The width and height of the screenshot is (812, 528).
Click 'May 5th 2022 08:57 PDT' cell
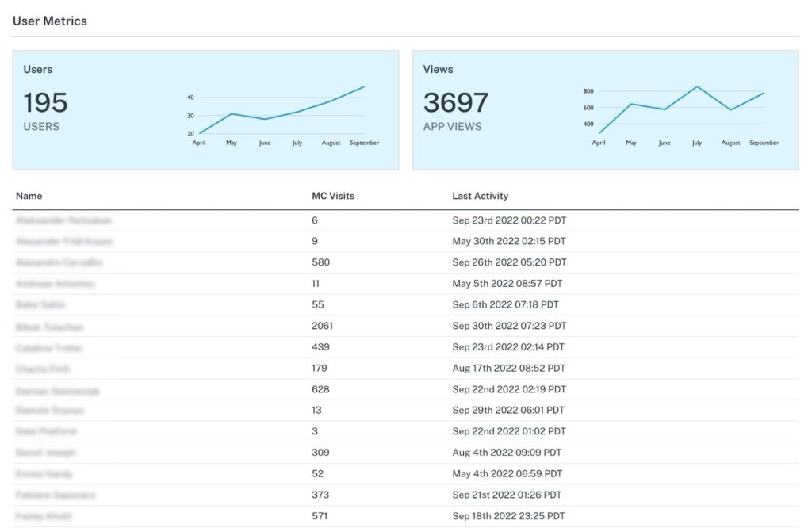[507, 284]
